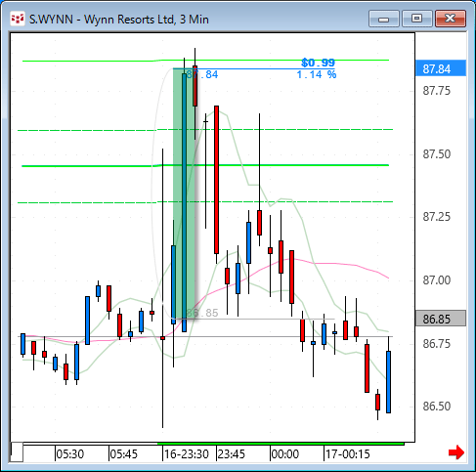The width and height of the screenshot is (476, 472).
Task: Click the chart app icon in title bar
Action: click(x=17, y=19)
